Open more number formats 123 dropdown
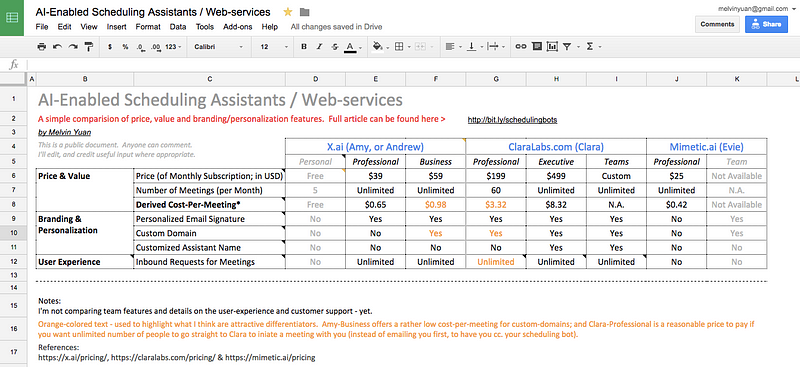800x367 pixels. (173, 46)
